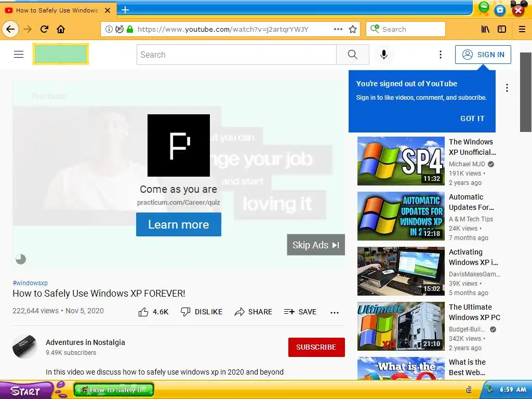Viewport: 532px width, 399px height.
Task: Click the Adventures in Nostalgia channel name
Action: click(x=85, y=342)
